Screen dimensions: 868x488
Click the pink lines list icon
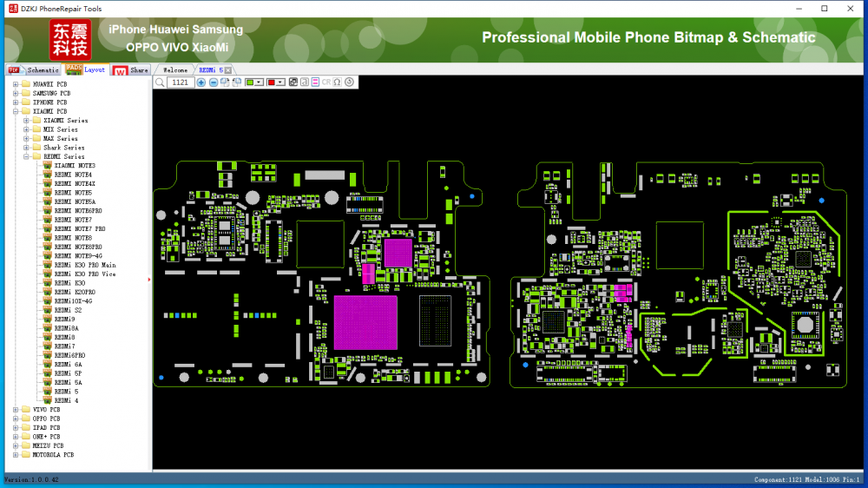click(316, 82)
